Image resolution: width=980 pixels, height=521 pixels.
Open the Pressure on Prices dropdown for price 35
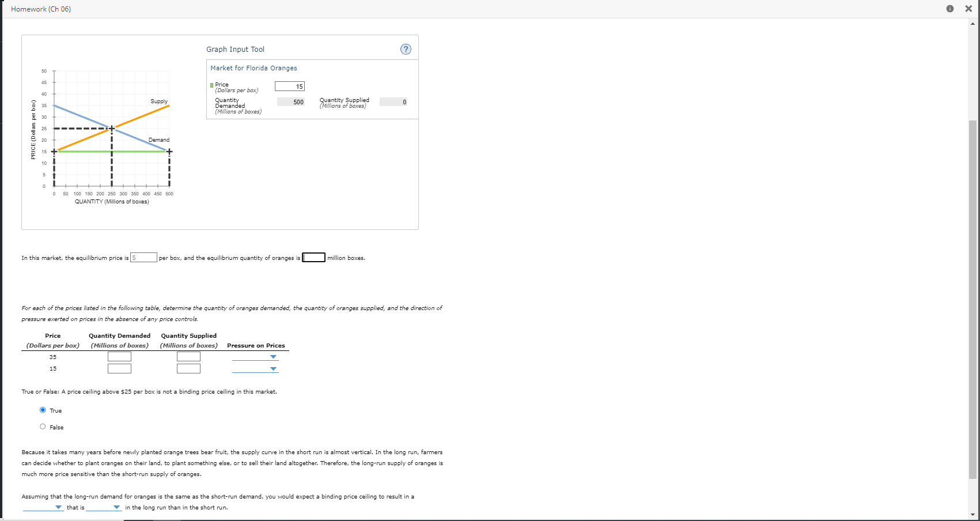click(x=255, y=357)
